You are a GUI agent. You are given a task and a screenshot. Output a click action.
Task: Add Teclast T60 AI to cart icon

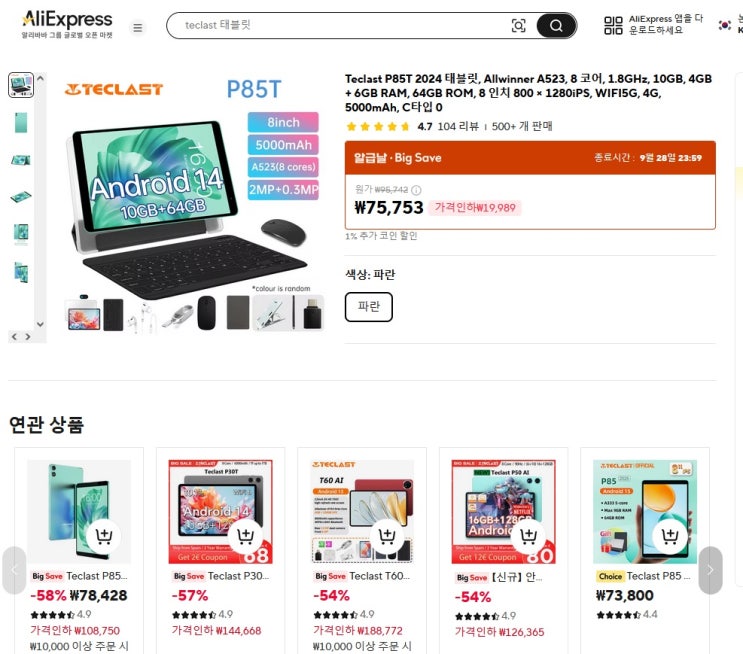click(x=387, y=536)
